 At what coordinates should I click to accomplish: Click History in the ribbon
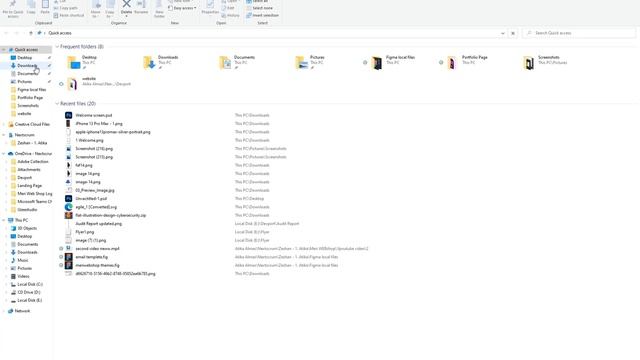tap(231, 16)
